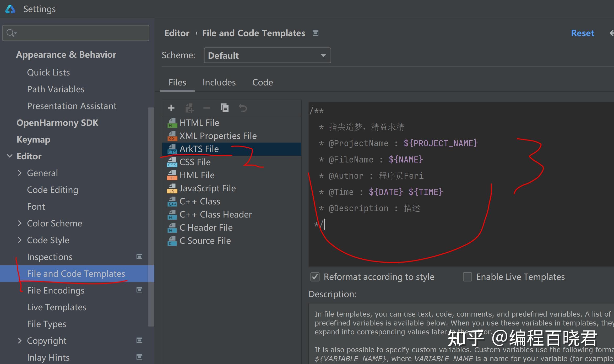Click the Copy Template icon
The height and width of the screenshot is (364, 614).
coord(225,108)
